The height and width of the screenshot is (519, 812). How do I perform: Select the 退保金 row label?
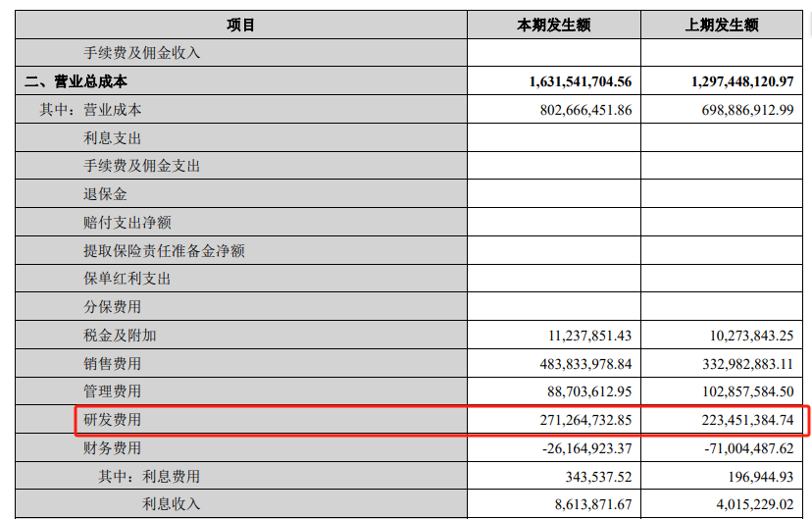pos(105,194)
